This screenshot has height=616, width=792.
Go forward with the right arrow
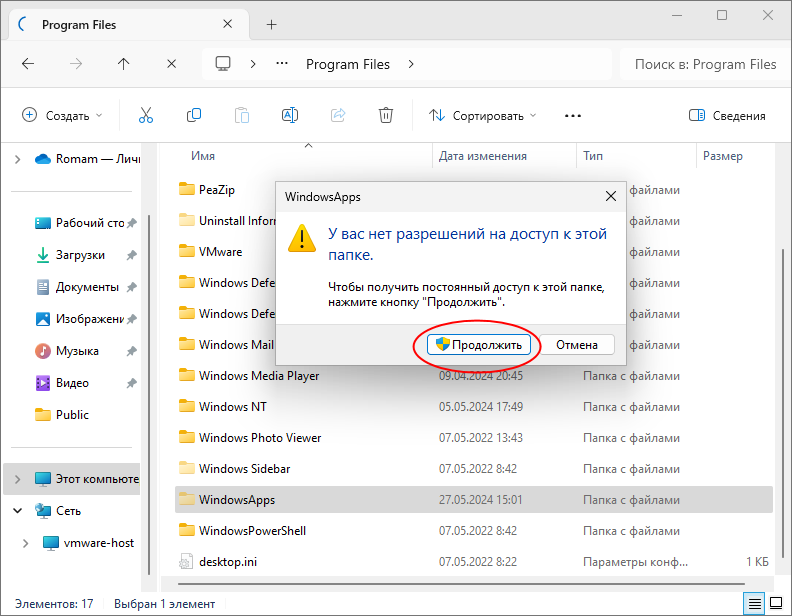[76, 64]
